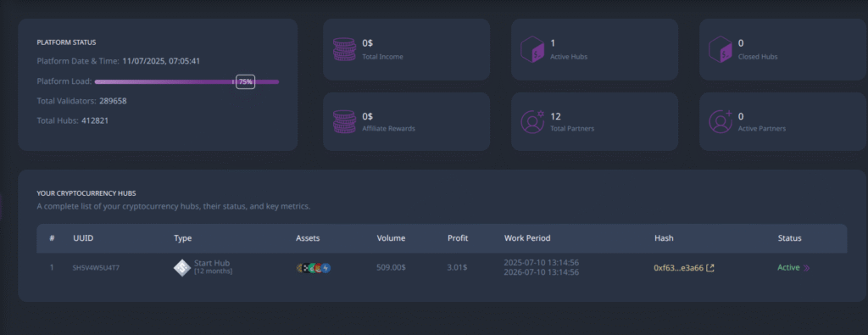Click the Closed Hubs cube icon
The width and height of the screenshot is (868, 335).
pyautogui.click(x=721, y=49)
